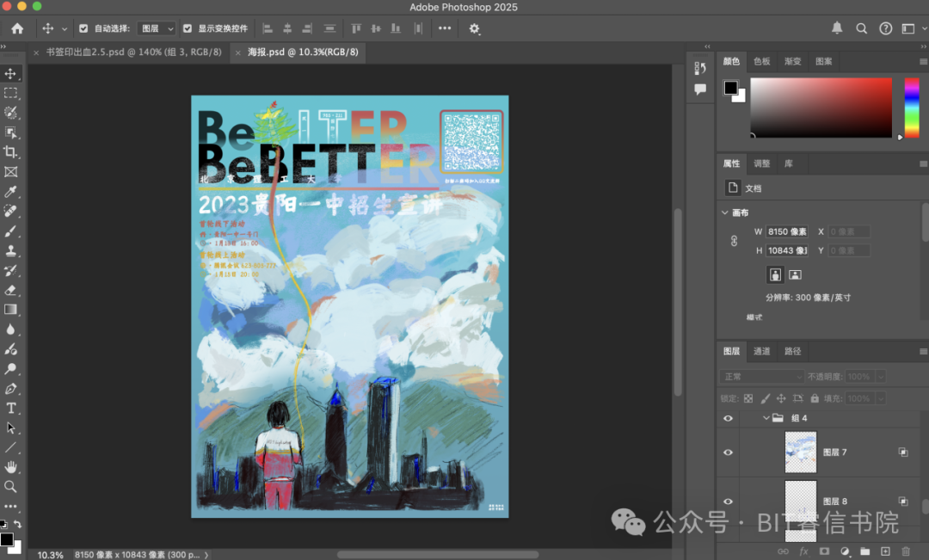
Task: Open the 填充 value dropdown
Action: [881, 398]
